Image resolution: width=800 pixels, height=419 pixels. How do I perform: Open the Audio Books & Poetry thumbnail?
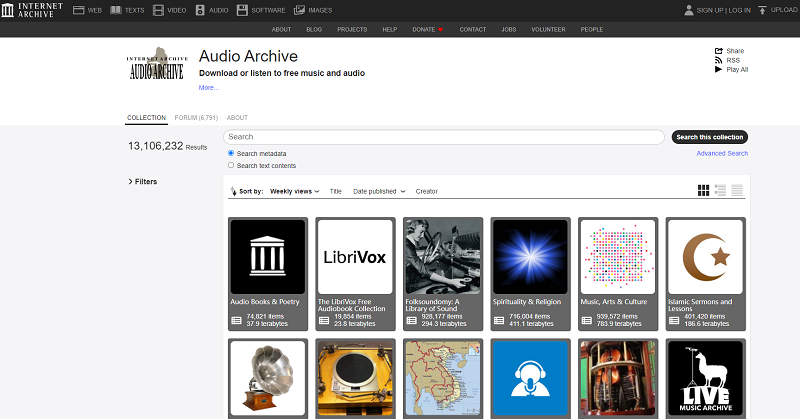268,257
